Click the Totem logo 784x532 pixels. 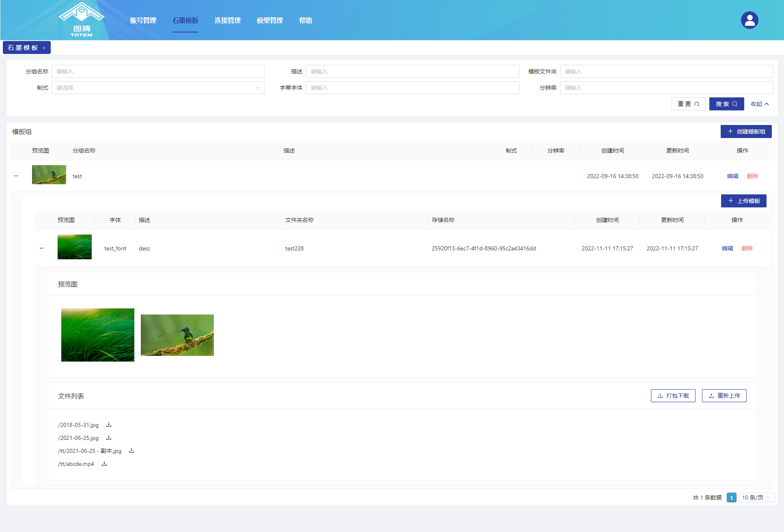click(x=82, y=20)
